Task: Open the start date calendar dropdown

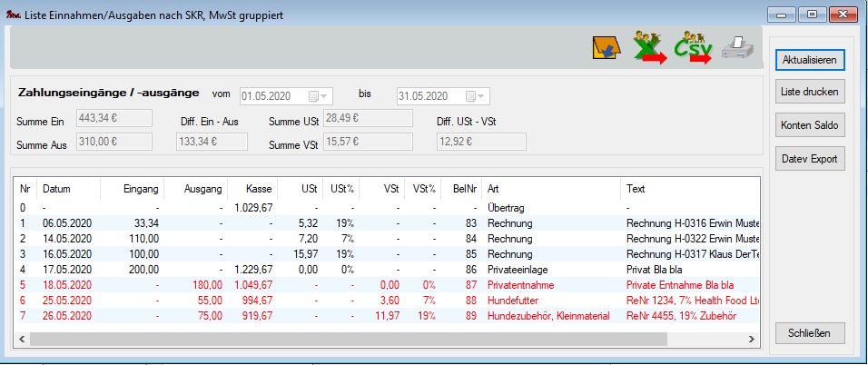Action: [x=315, y=96]
